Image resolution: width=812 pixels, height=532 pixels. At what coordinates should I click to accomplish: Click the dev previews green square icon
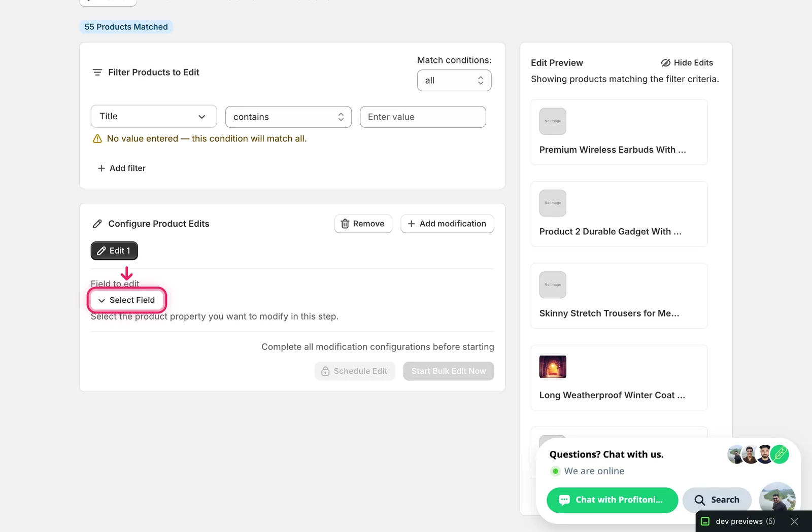tap(705, 521)
